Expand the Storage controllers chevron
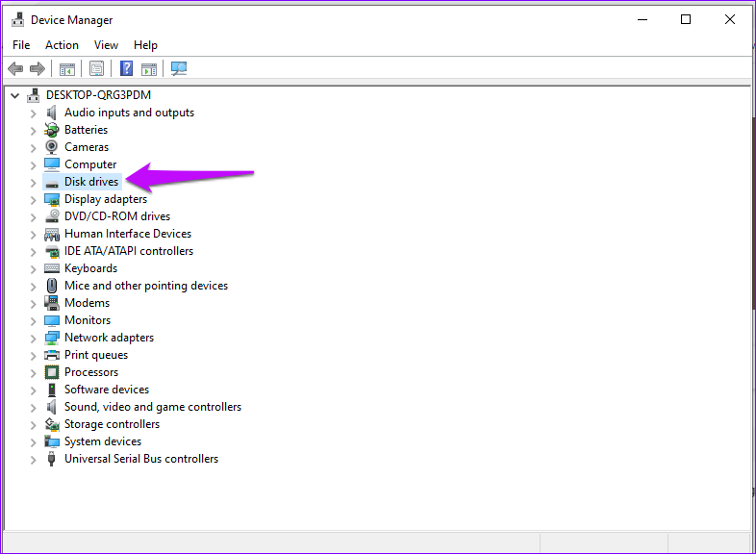This screenshot has width=756, height=554. click(x=33, y=425)
